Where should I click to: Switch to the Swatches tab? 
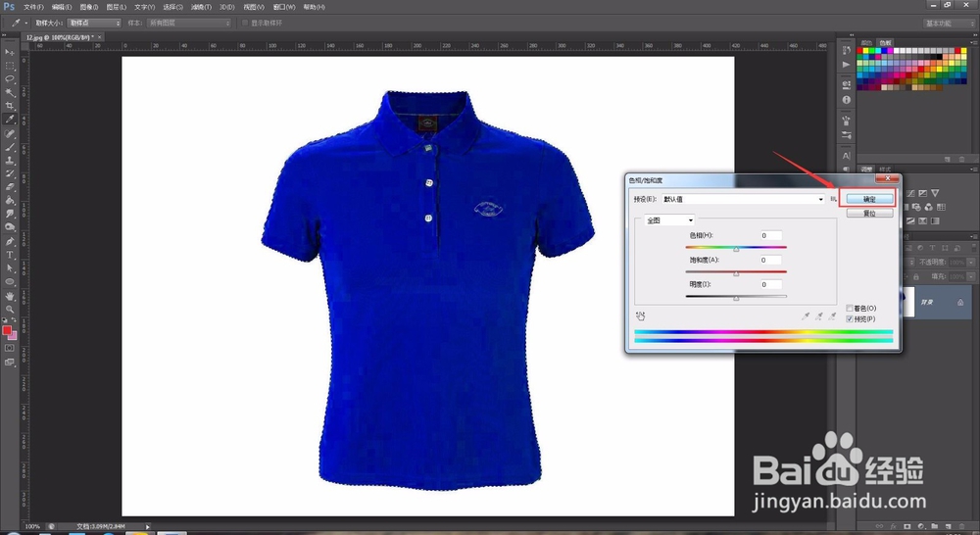[x=886, y=43]
